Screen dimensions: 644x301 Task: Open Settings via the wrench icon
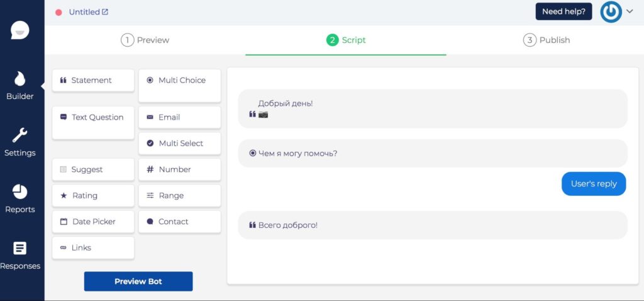click(x=20, y=135)
